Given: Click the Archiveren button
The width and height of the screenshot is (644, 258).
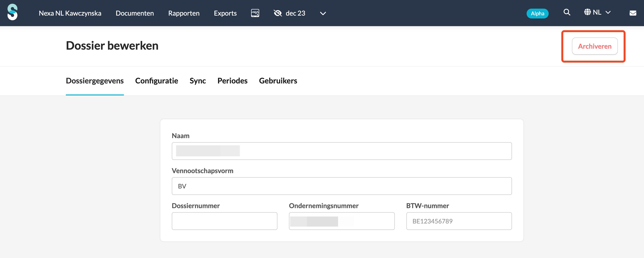Looking at the screenshot, I should pyautogui.click(x=594, y=46).
